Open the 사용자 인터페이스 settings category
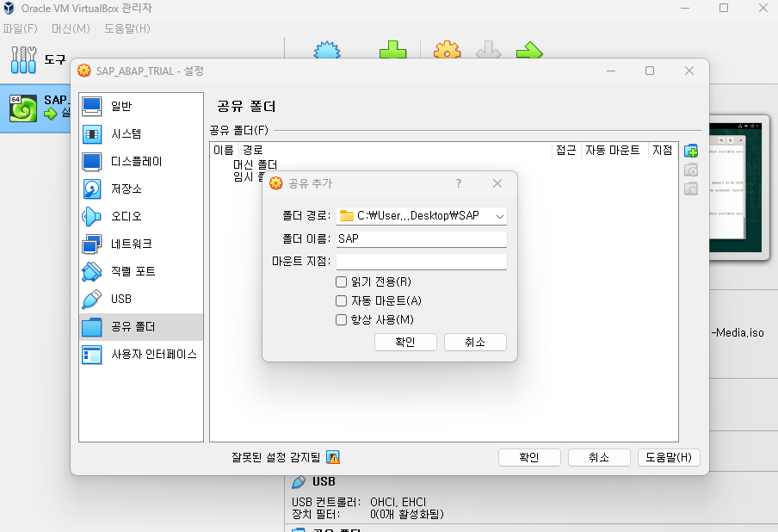 click(x=141, y=355)
